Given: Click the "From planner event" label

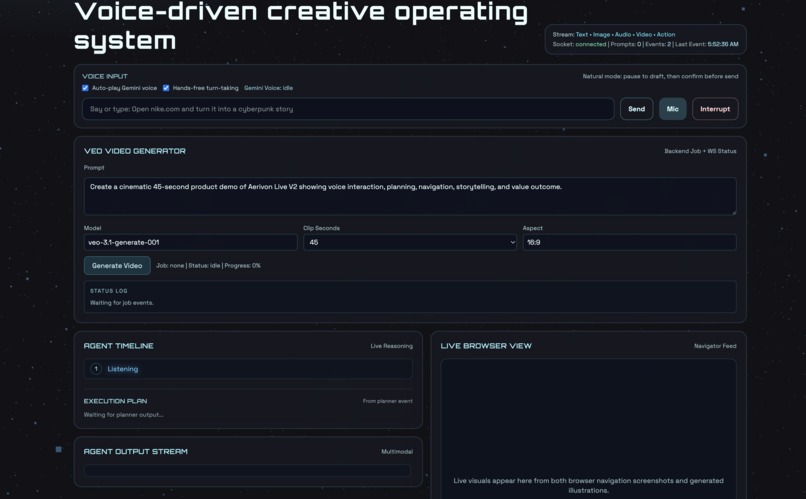Looking at the screenshot, I should coord(388,401).
